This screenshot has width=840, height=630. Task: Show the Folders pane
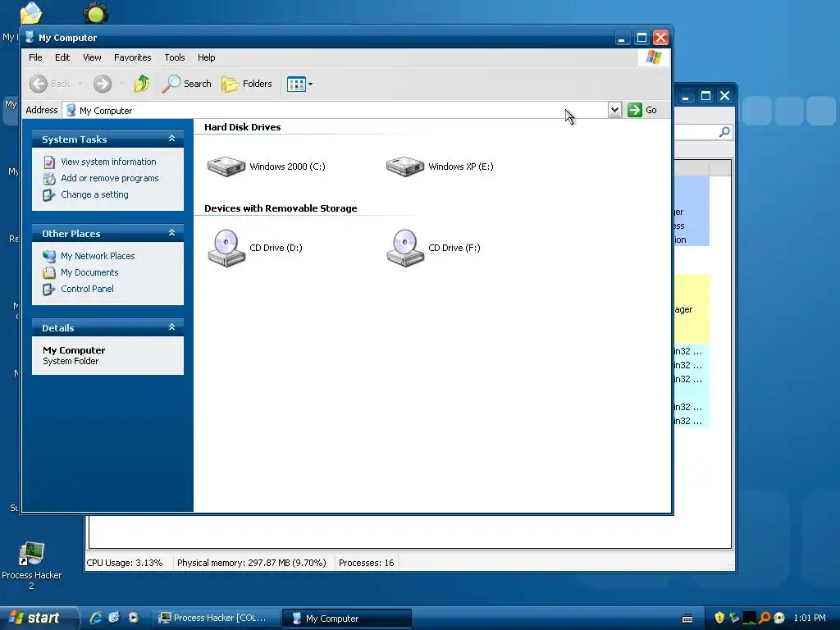coord(247,84)
